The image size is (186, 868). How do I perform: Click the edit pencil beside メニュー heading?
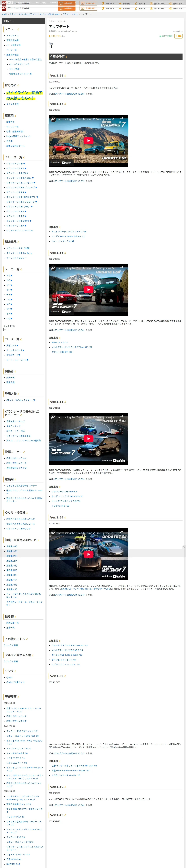pyautogui.click(x=18, y=29)
